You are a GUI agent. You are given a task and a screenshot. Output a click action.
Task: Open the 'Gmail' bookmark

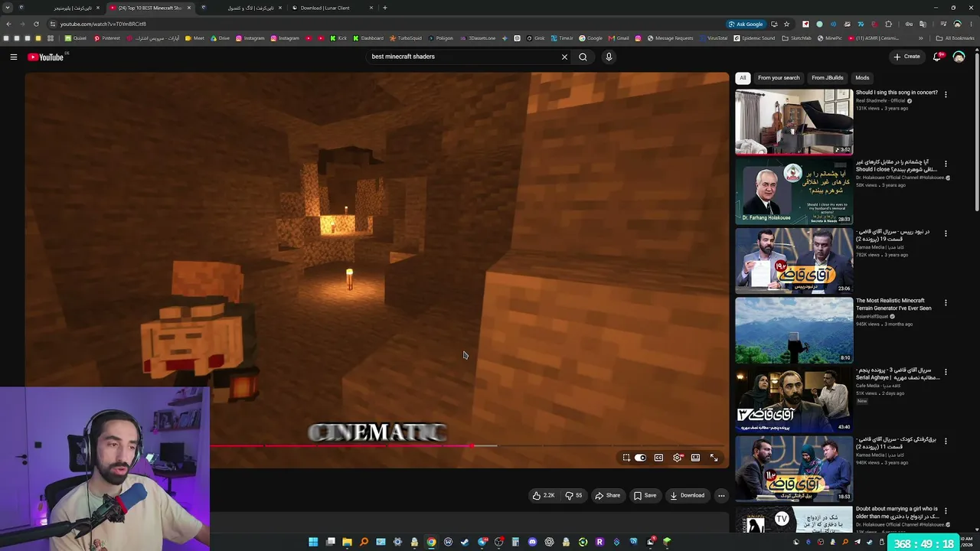click(619, 38)
